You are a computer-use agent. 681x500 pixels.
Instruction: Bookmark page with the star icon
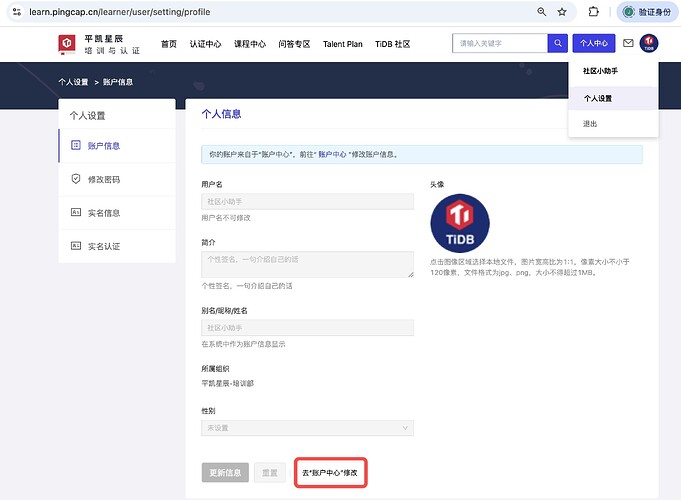point(562,12)
